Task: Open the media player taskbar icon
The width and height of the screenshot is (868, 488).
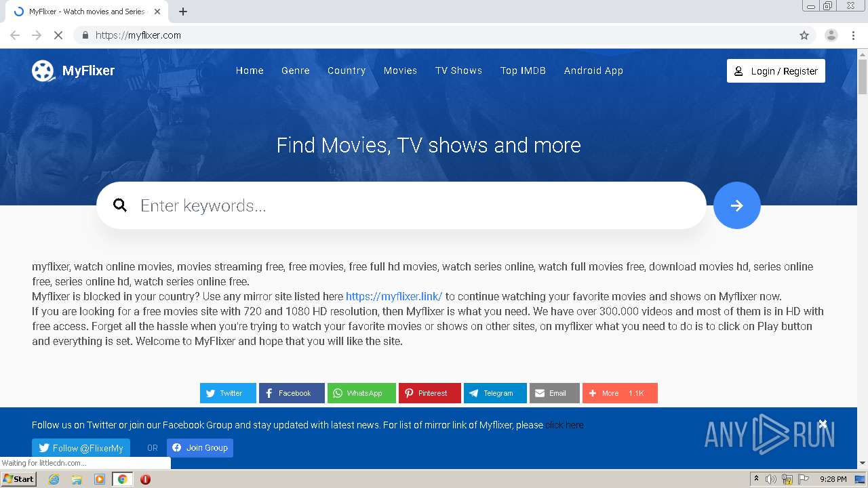Action: click(x=100, y=479)
